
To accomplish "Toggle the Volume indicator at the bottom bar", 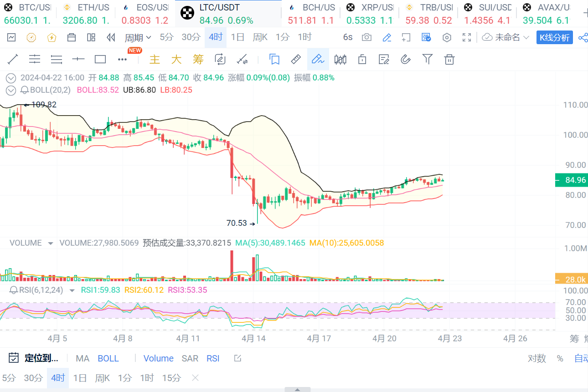I will pos(159,358).
